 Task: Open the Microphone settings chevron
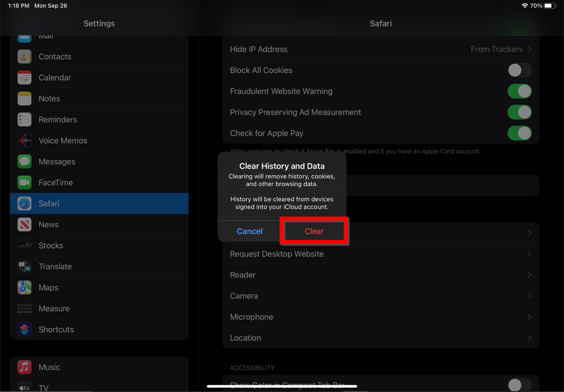coord(530,317)
